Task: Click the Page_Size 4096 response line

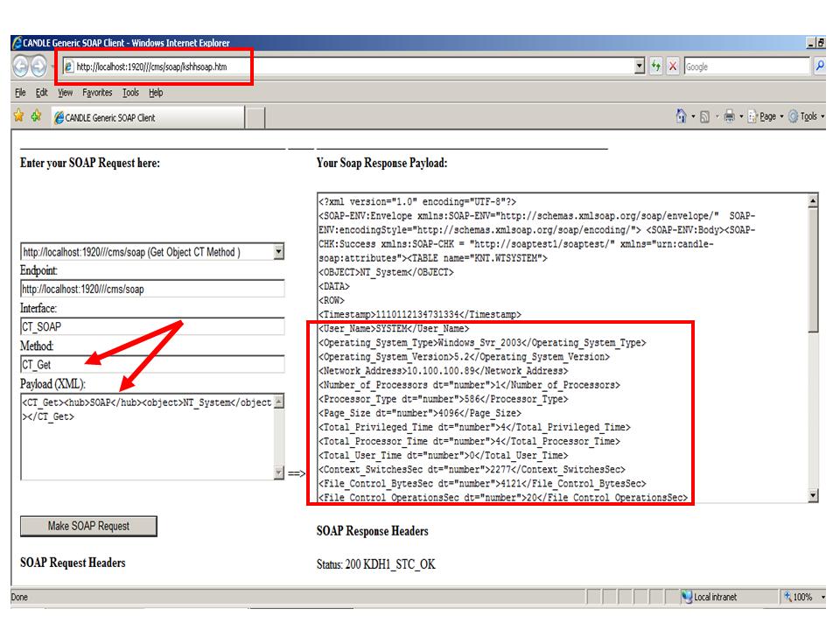Action: click(420, 413)
